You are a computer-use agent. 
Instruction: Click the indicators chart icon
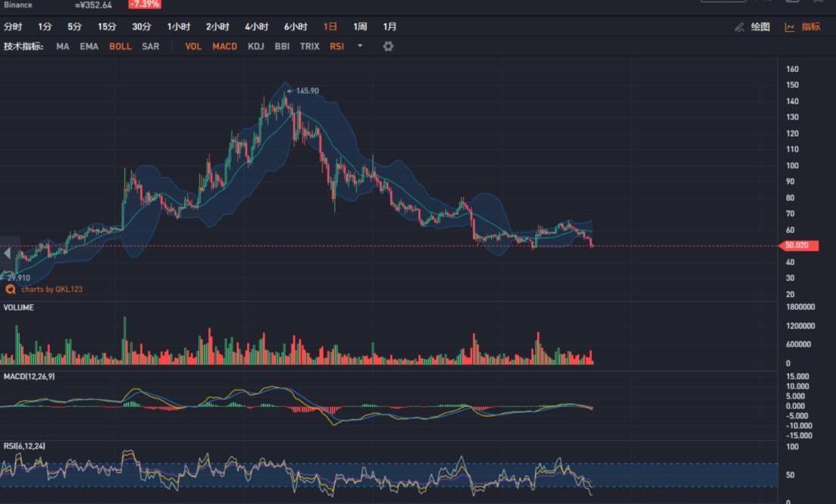tap(790, 27)
